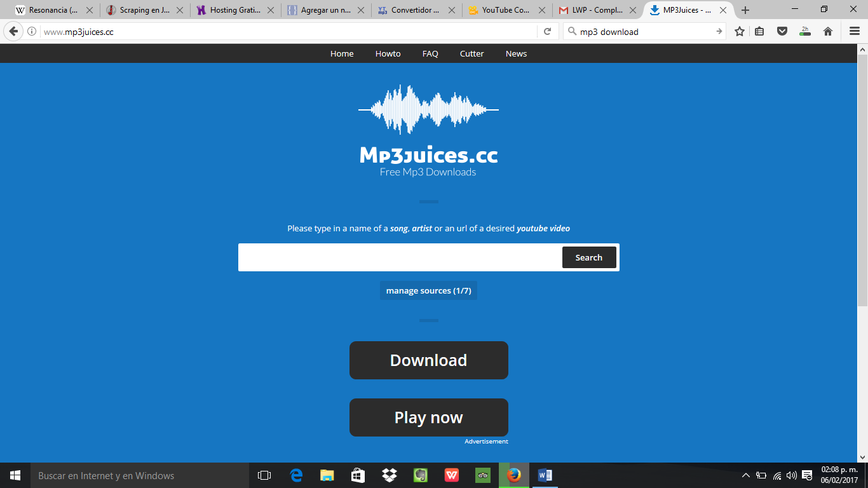Screen dimensions: 868x488
Task: Go to the Firefox home page icon
Action: coord(828,31)
